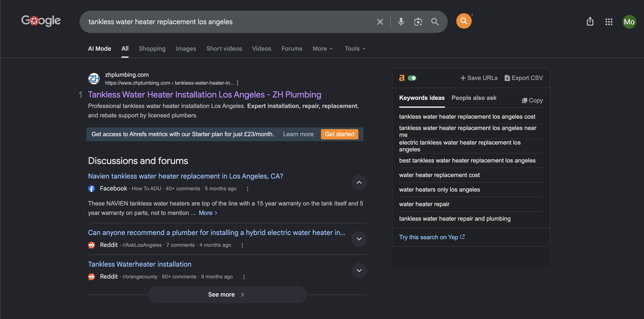This screenshot has width=644, height=319.
Task: Clear the search query with the X icon
Action: [380, 22]
